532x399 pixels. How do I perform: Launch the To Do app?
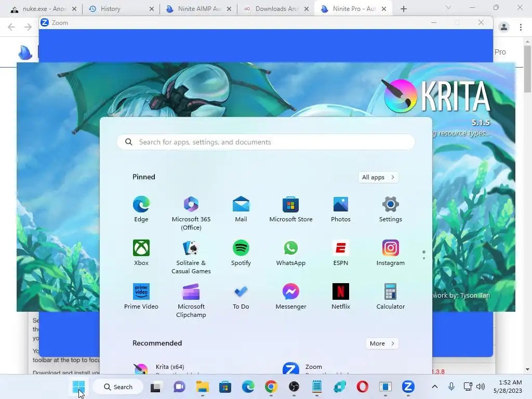coord(241,296)
